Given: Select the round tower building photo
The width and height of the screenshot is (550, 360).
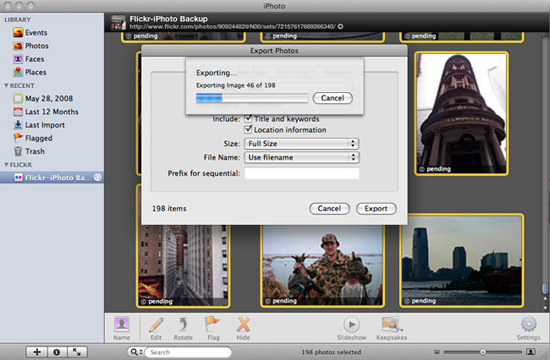Looking at the screenshot, I should pos(461,113).
